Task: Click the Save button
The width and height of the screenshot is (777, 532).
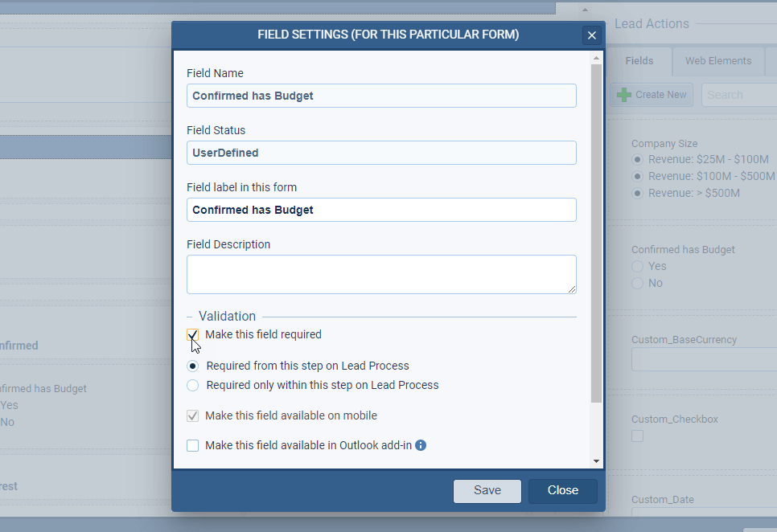Action: (x=487, y=491)
